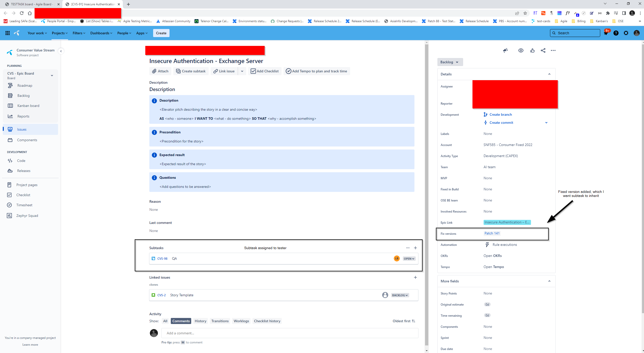644x353 pixels.
Task: Click the Patch 141 fix version
Action: coord(492,233)
